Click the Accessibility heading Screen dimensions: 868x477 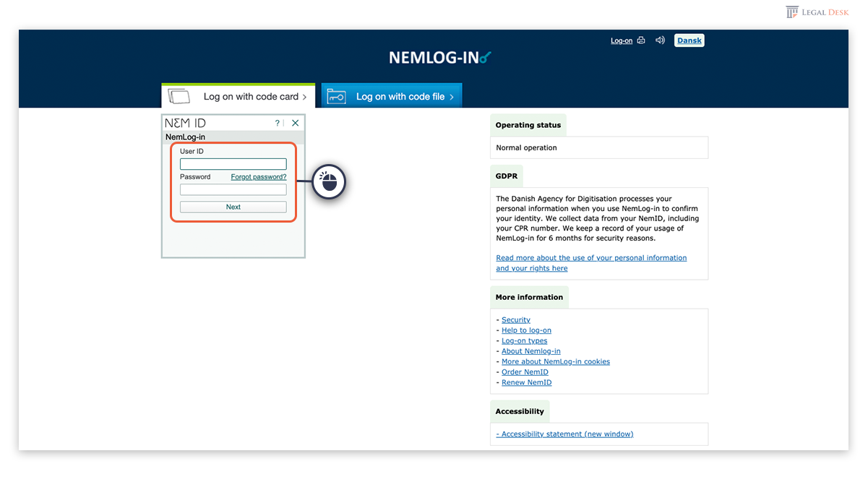(x=520, y=411)
